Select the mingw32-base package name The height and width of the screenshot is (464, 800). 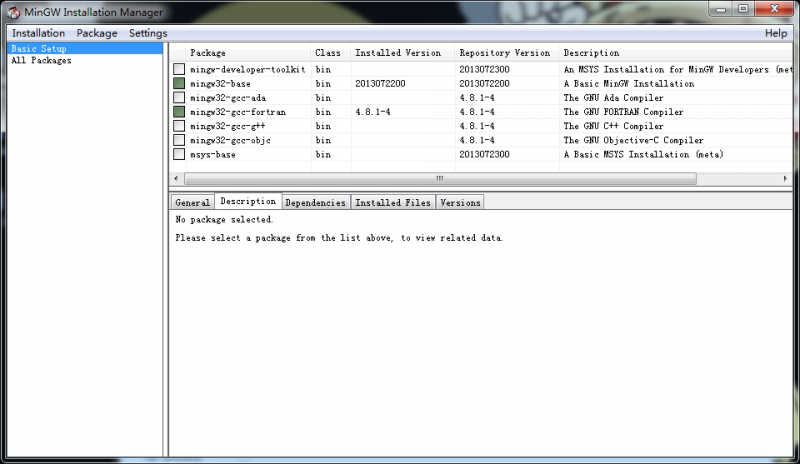click(x=220, y=84)
